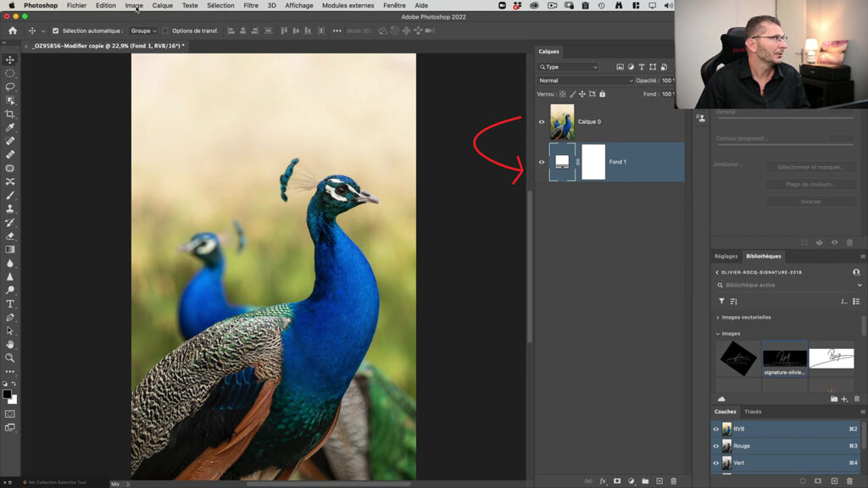Switch to the Tracés tab

pos(753,411)
